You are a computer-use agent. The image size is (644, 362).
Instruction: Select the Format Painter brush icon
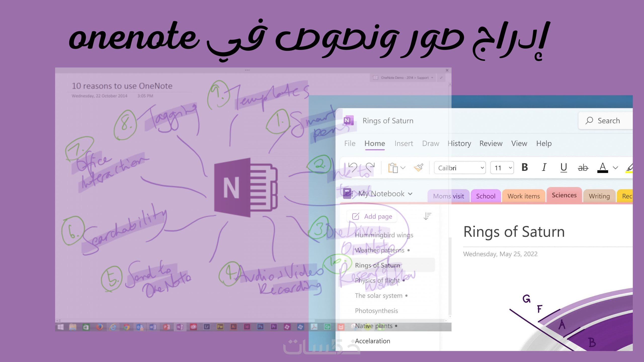click(419, 168)
